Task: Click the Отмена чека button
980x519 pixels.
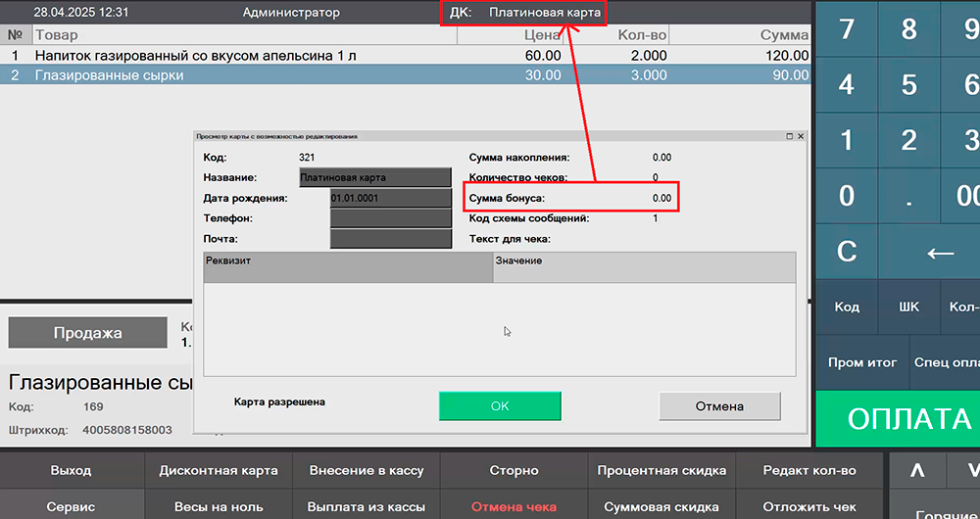Action: pos(514,507)
